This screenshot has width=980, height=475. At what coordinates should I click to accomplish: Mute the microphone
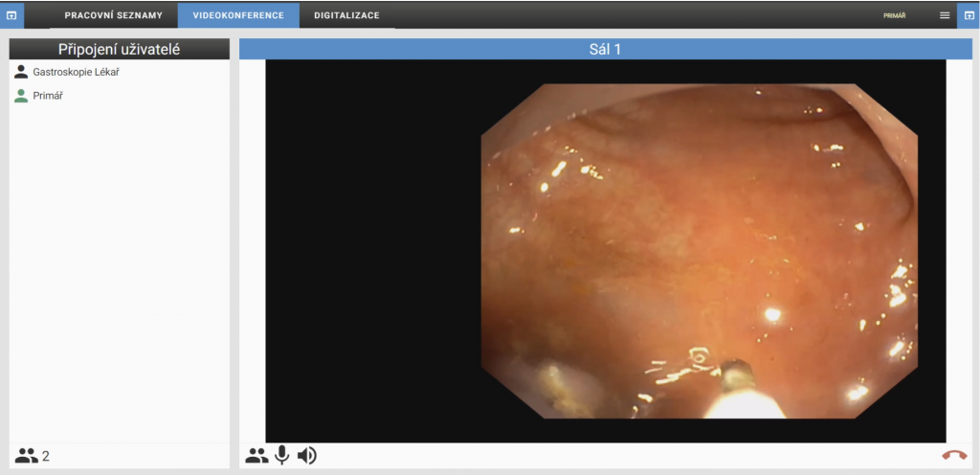tap(281, 456)
